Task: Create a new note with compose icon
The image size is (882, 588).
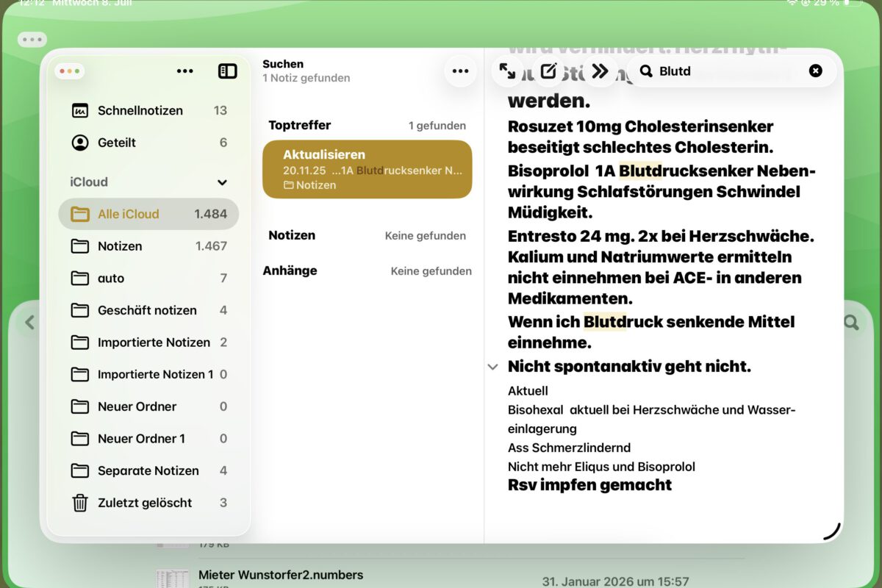Action: click(548, 71)
